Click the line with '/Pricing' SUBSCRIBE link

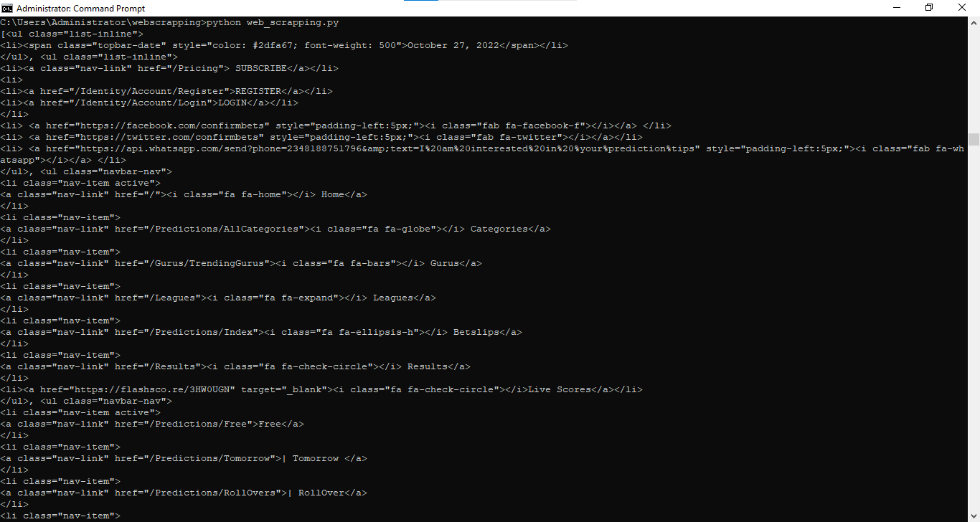pyautogui.click(x=169, y=68)
